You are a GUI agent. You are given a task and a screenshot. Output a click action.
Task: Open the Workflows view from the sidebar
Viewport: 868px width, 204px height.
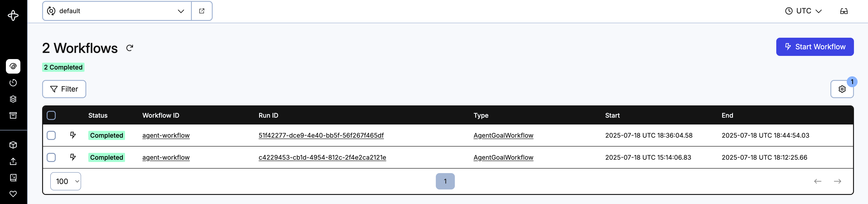pyautogui.click(x=13, y=66)
